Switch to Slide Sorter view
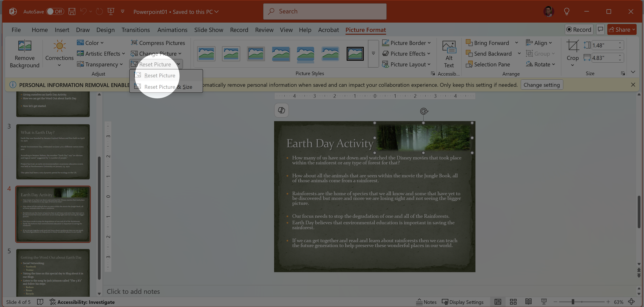The width and height of the screenshot is (644, 307). point(513,302)
